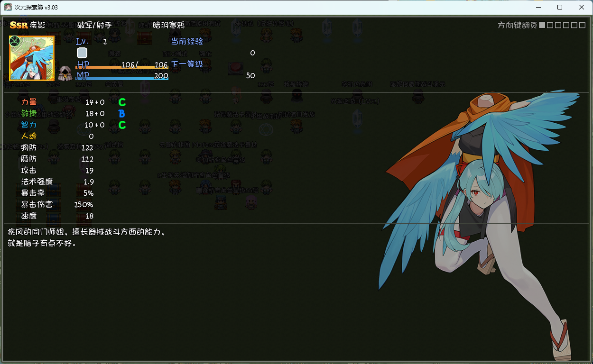Click the intelligence value 10+0
Screen dimensions: 593x364
[95, 125]
